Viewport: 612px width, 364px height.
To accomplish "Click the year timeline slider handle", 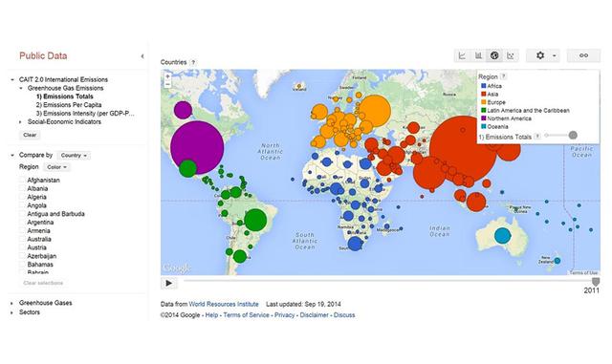I will (x=596, y=282).
